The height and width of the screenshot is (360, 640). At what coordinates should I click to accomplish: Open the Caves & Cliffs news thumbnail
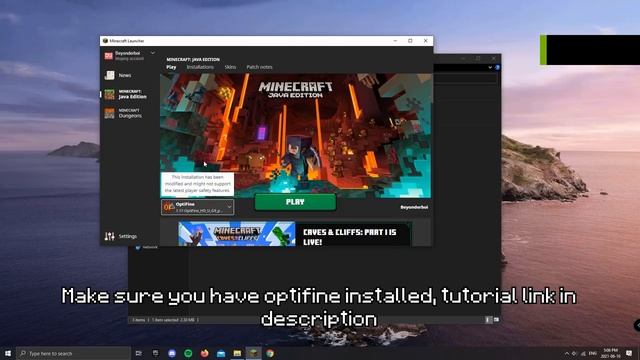click(x=237, y=234)
